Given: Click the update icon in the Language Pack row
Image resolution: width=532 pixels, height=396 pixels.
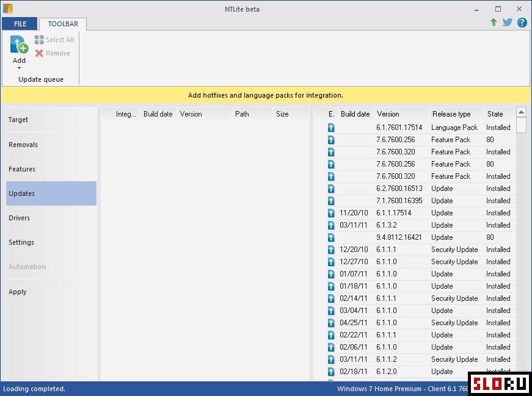Looking at the screenshot, I should click(x=331, y=128).
